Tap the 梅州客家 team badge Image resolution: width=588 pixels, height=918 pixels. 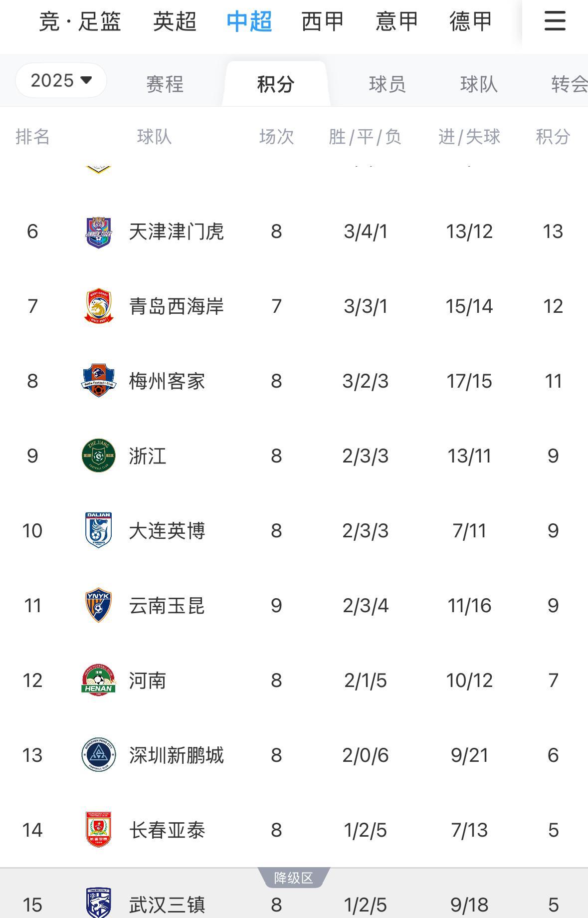(x=99, y=381)
